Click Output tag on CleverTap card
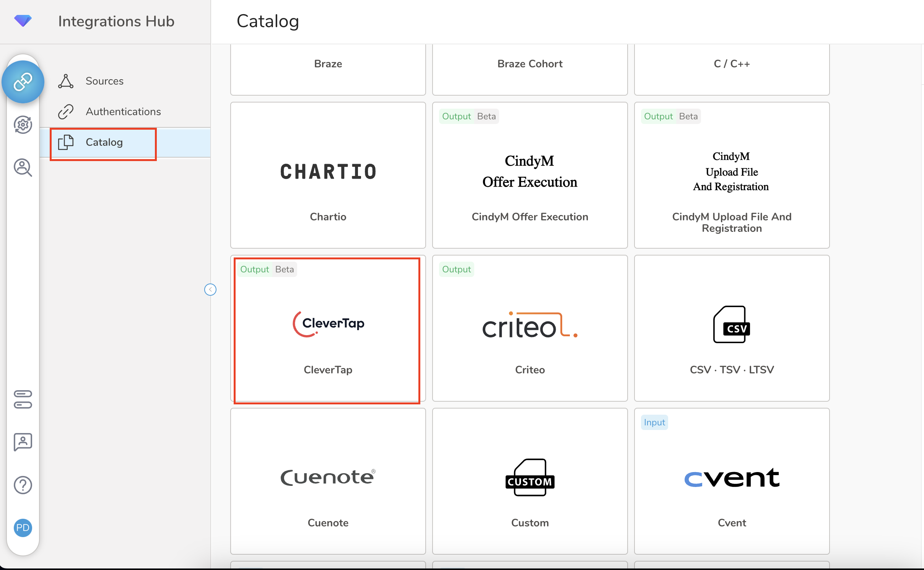The height and width of the screenshot is (570, 924). pyautogui.click(x=254, y=269)
